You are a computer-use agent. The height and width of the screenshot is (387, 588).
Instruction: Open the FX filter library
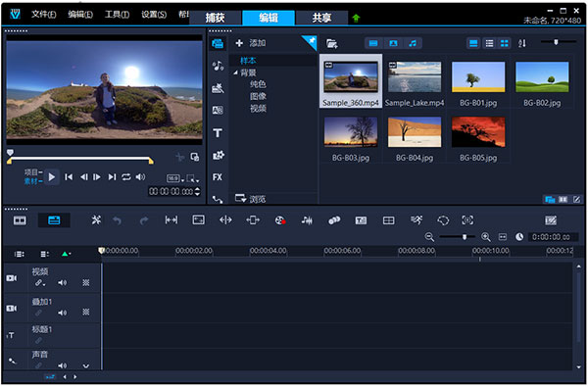[x=218, y=177]
